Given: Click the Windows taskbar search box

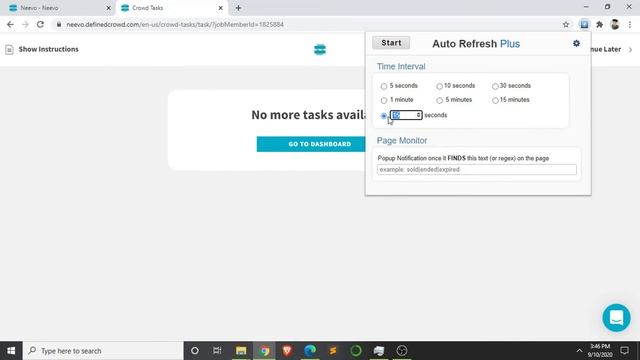Looking at the screenshot, I should (103, 351).
